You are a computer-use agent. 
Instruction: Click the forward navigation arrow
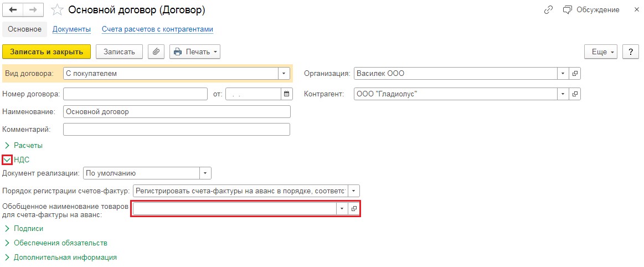(33, 10)
